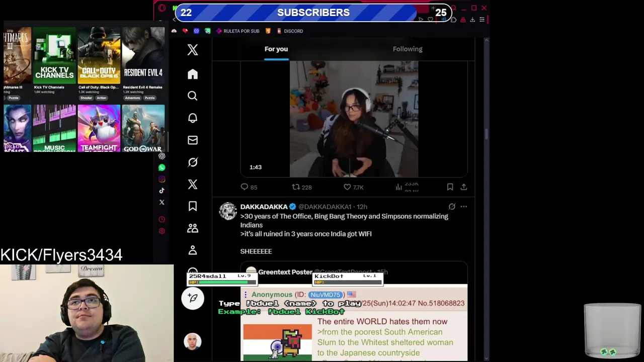Play the streamer video in the post

[x=354, y=119]
